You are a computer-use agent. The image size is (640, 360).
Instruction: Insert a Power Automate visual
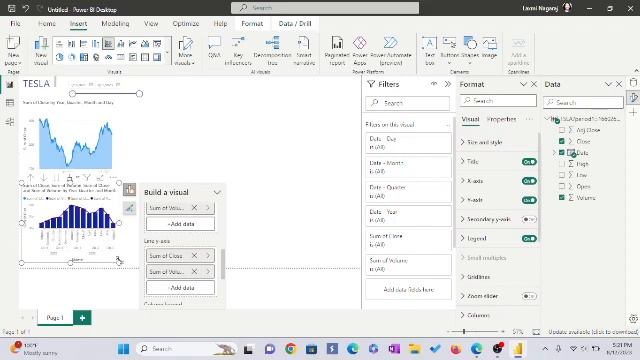(x=391, y=51)
